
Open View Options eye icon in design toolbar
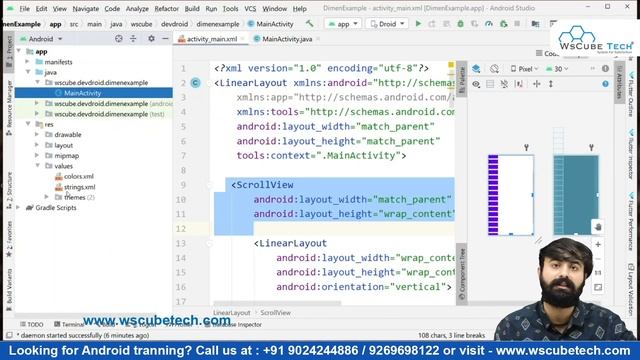point(476,84)
